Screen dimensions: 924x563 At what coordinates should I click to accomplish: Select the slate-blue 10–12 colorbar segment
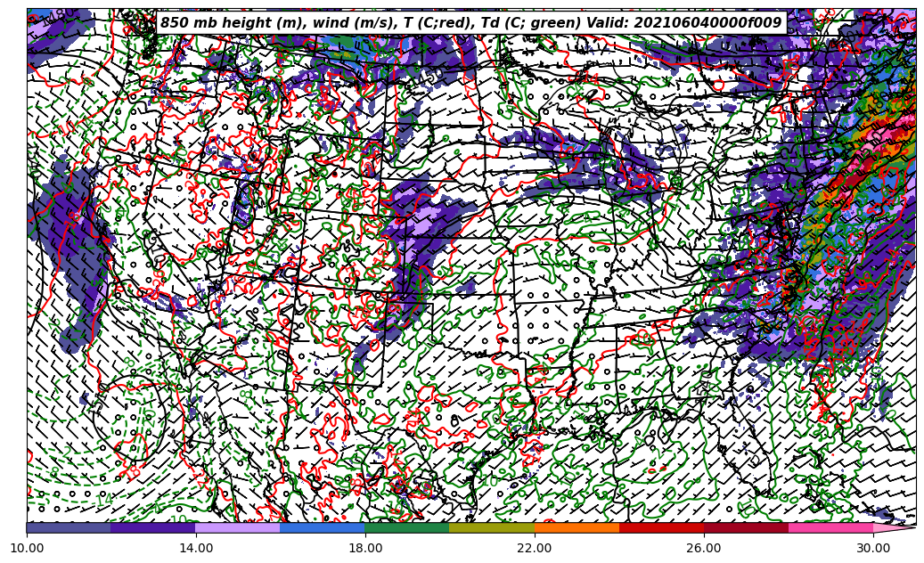[69, 527]
